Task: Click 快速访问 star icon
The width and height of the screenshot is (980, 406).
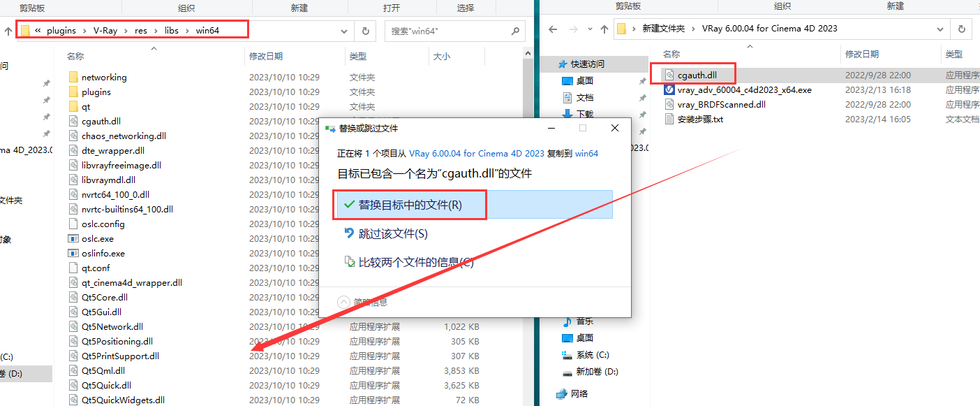Action: coord(563,64)
